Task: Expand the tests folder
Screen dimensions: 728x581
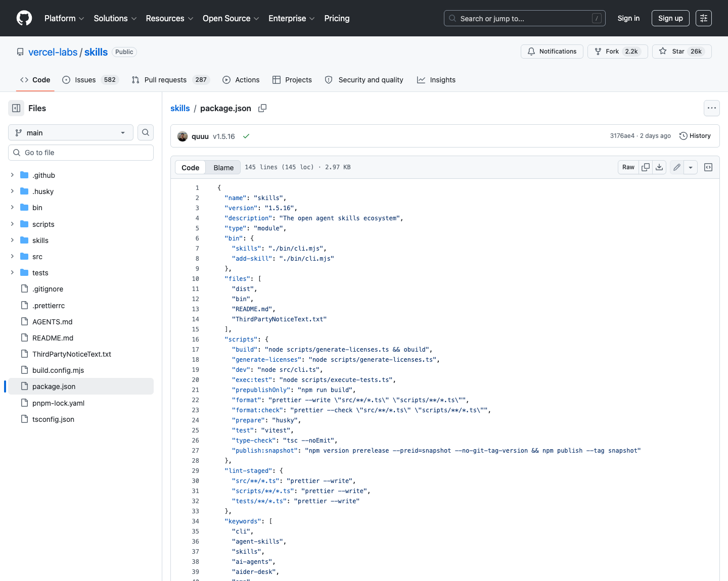Action: [12, 272]
